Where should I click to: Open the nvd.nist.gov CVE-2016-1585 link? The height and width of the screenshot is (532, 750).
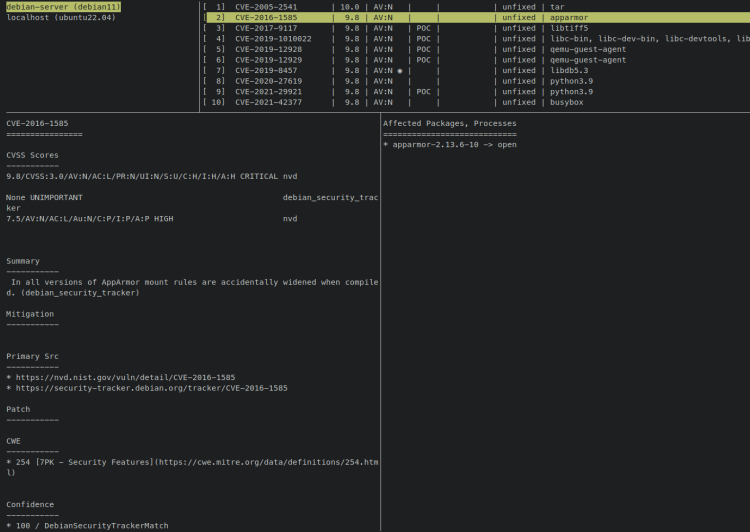pyautogui.click(x=125, y=377)
